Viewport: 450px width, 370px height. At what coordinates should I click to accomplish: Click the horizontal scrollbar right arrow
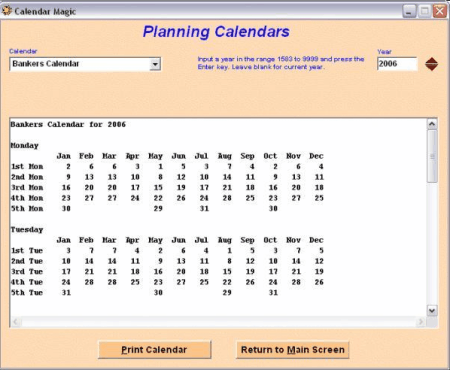coord(421,322)
